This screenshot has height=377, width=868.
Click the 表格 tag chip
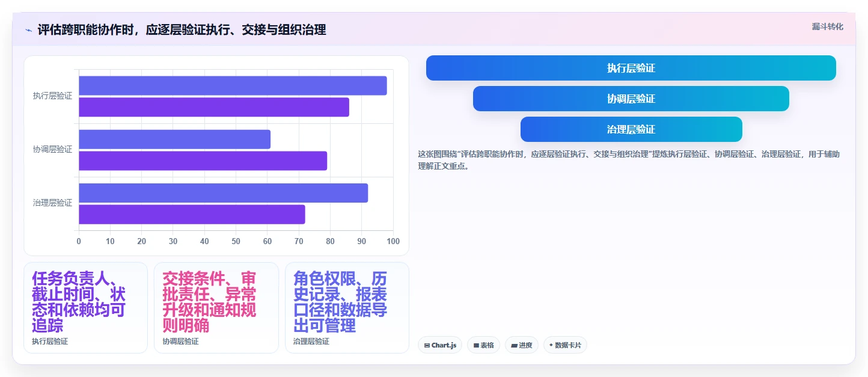(483, 345)
